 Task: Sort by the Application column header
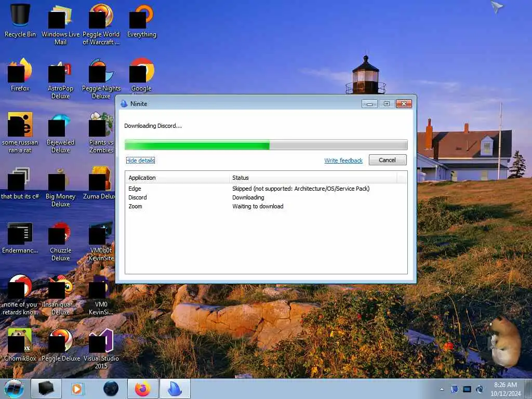pos(177,178)
